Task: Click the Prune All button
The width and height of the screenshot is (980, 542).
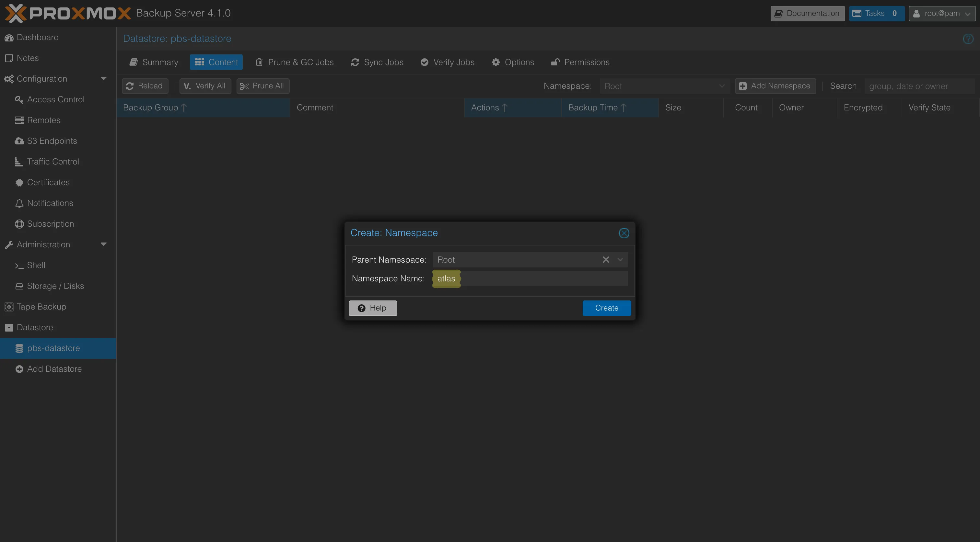Action: (x=262, y=86)
